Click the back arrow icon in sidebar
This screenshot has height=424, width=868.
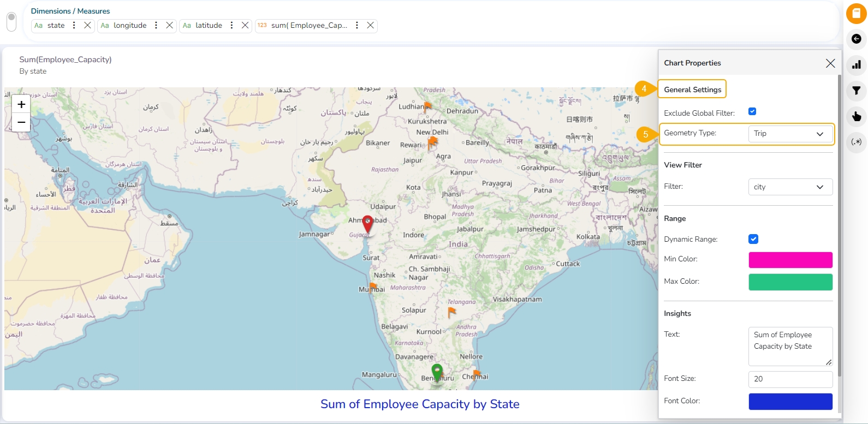pos(856,39)
